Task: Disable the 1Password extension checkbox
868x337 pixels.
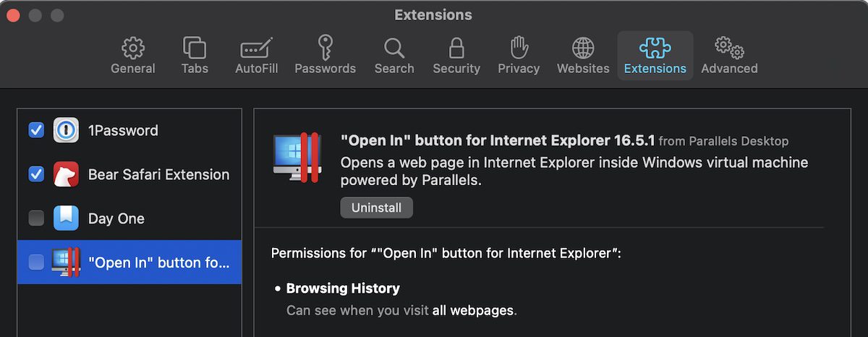Action: point(36,131)
